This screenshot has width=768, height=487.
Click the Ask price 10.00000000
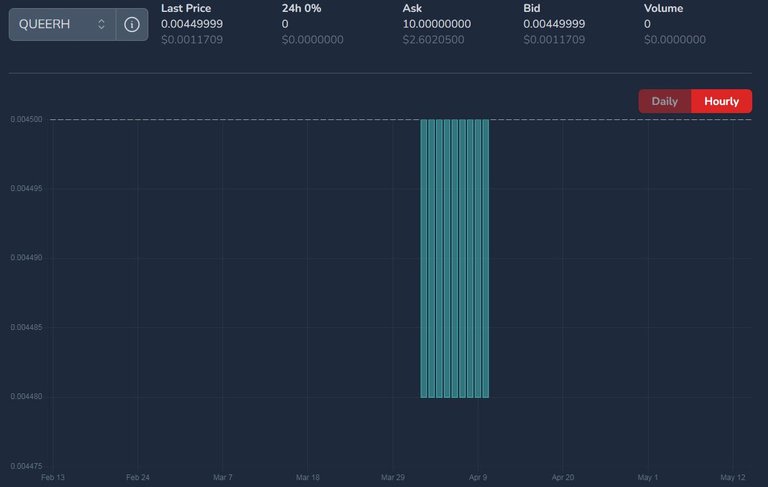click(x=437, y=24)
